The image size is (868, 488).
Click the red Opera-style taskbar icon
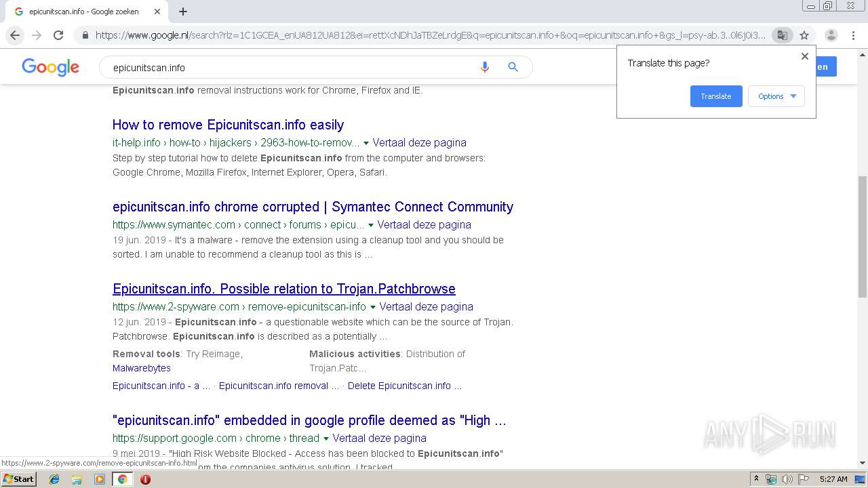point(145,479)
